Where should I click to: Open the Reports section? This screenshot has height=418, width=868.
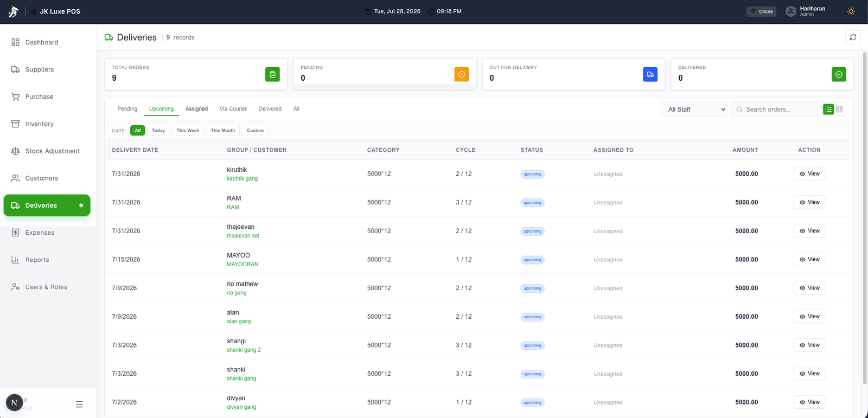[47, 260]
